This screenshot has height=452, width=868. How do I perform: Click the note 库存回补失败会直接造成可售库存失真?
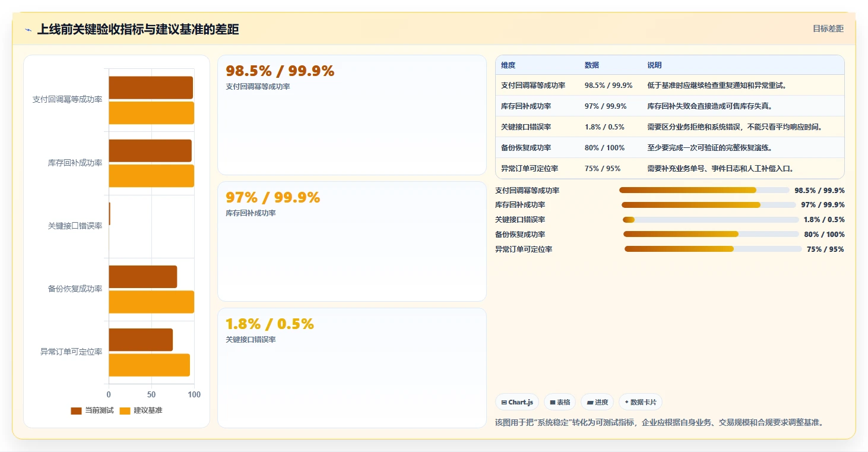tap(709, 106)
